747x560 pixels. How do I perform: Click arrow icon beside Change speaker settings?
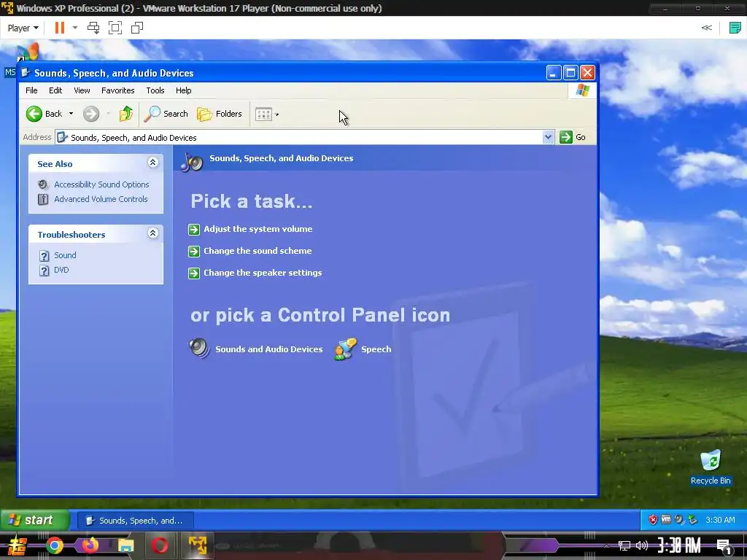click(x=194, y=273)
